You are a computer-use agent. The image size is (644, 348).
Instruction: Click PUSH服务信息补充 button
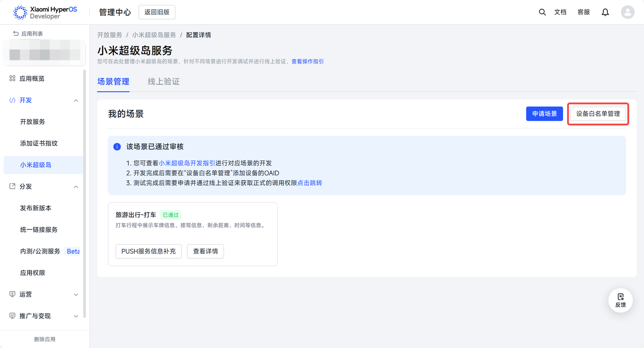(148, 251)
